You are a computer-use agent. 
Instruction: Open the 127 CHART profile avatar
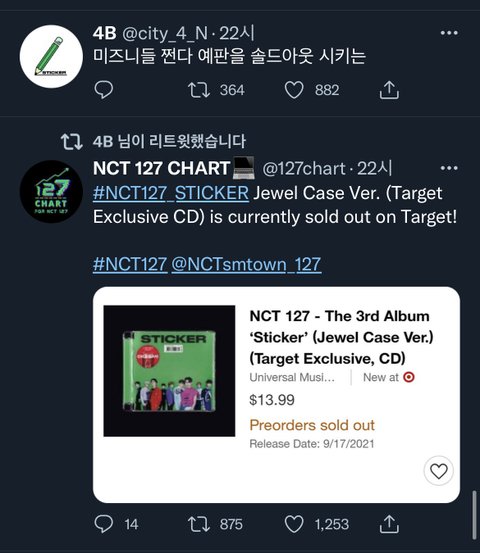point(51,192)
